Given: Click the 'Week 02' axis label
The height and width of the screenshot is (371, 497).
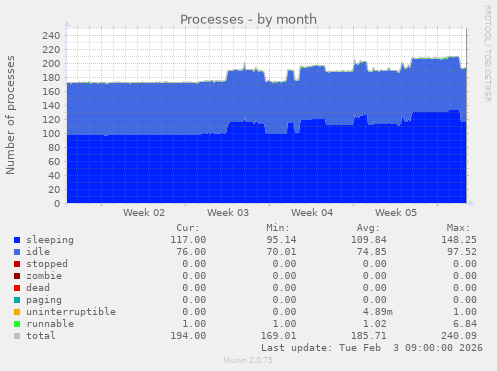Looking at the screenshot, I should pos(144,213).
